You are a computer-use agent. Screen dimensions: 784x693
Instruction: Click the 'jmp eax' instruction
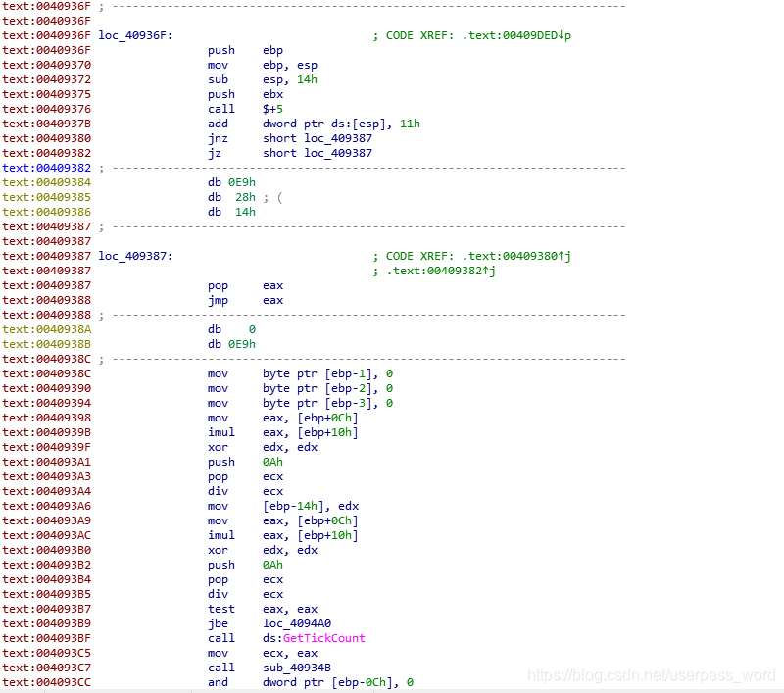click(246, 300)
